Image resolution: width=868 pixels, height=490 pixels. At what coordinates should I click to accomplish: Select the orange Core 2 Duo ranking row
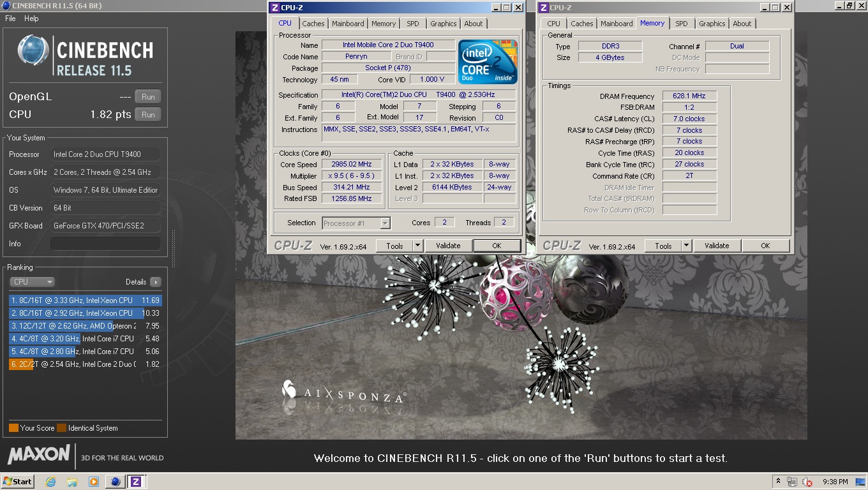click(86, 364)
